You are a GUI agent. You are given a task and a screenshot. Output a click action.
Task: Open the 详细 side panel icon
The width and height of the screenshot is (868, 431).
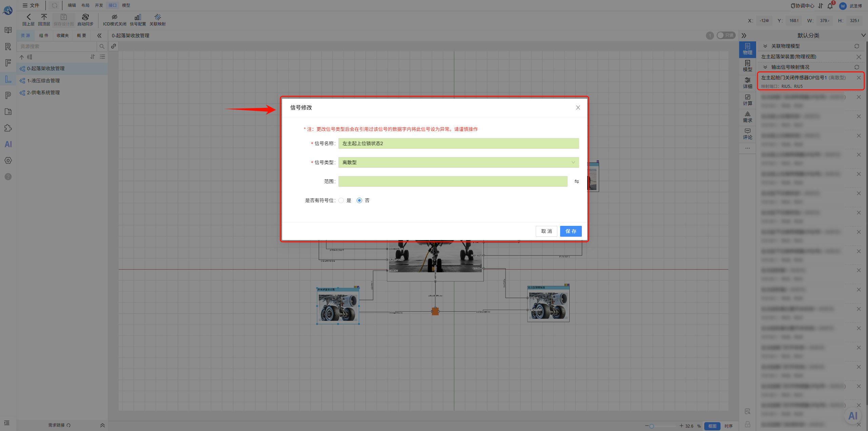[x=748, y=83]
